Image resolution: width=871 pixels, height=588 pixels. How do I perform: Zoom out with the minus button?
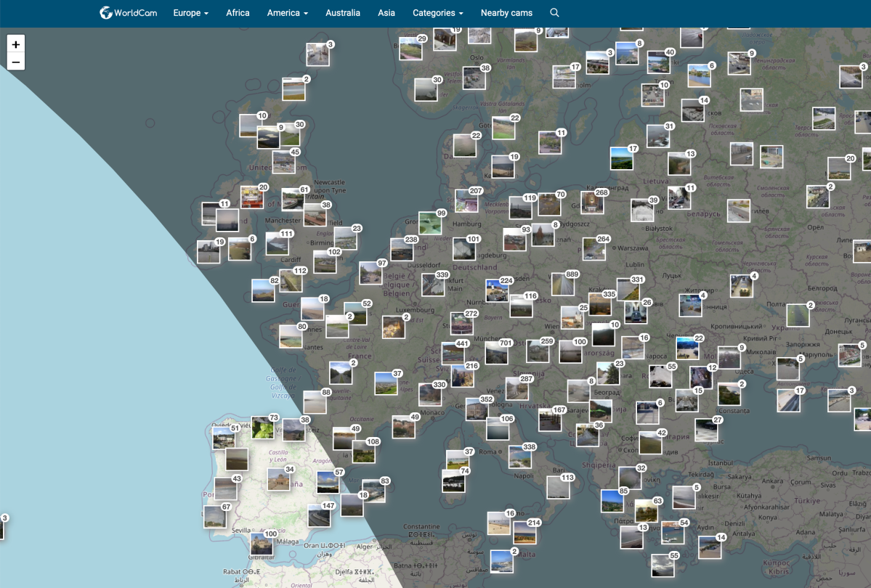pyautogui.click(x=16, y=62)
